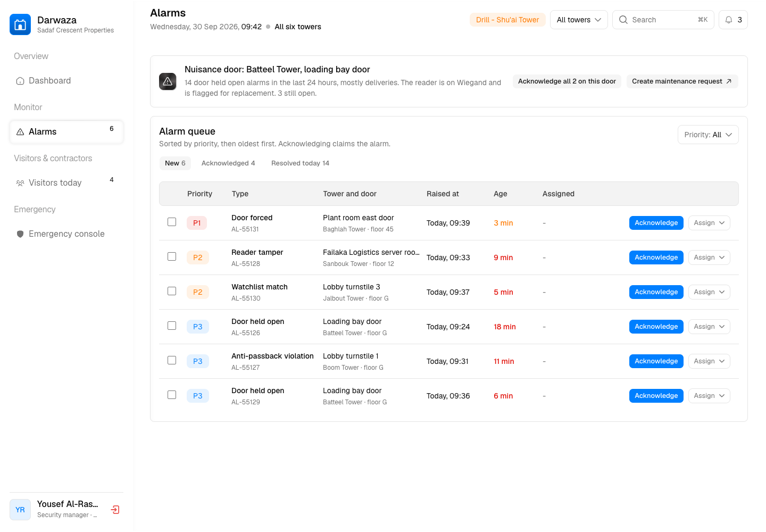Open the notifications bell showing 3
This screenshot has height=532, width=766.
[733, 20]
